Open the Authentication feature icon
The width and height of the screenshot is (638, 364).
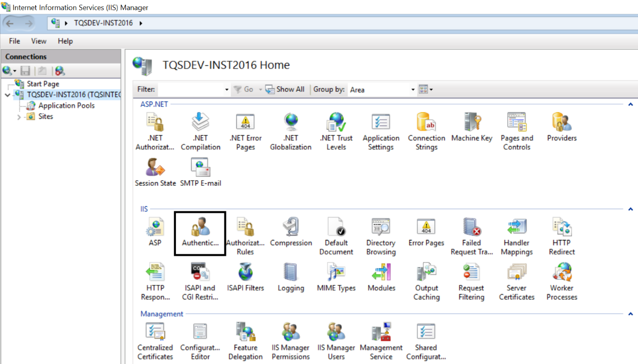(200, 228)
